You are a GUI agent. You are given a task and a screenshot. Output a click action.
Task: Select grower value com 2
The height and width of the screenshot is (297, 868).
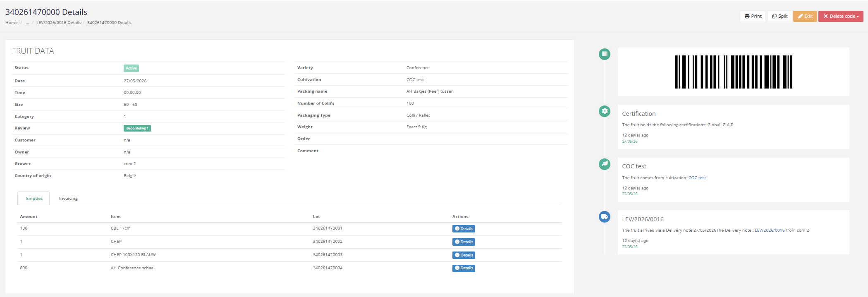(130, 164)
